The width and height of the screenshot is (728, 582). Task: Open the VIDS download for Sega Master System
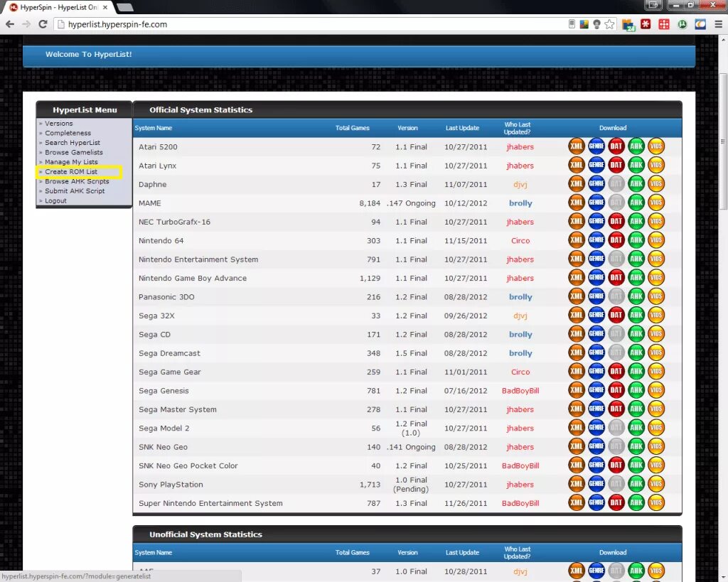pos(656,409)
